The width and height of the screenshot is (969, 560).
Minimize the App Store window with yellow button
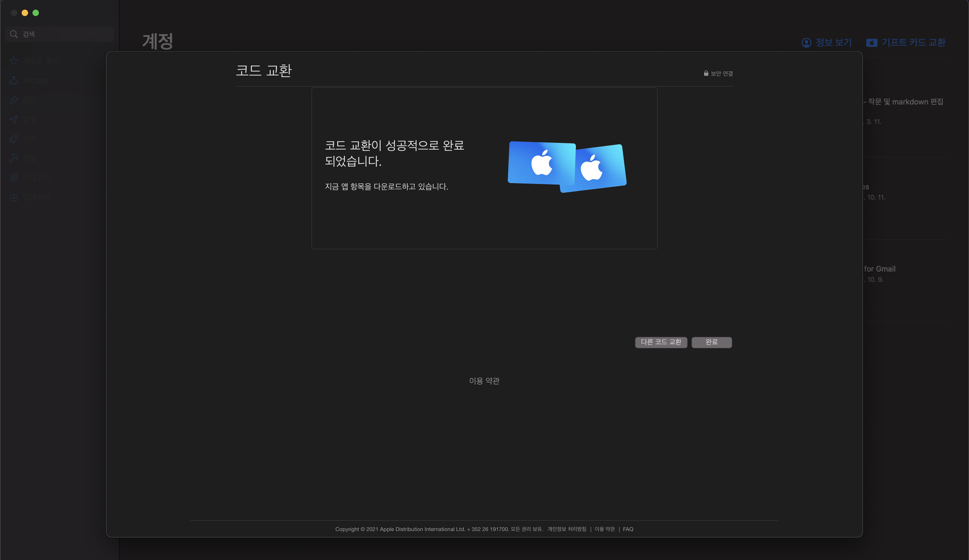click(x=25, y=13)
